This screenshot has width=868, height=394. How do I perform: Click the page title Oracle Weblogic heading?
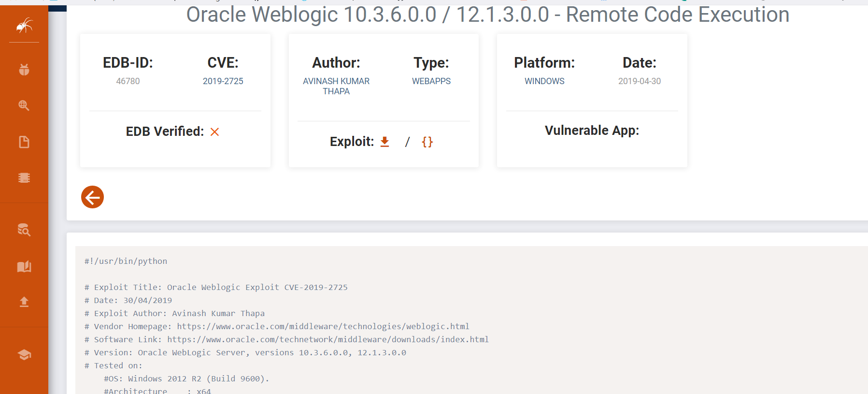pos(488,15)
